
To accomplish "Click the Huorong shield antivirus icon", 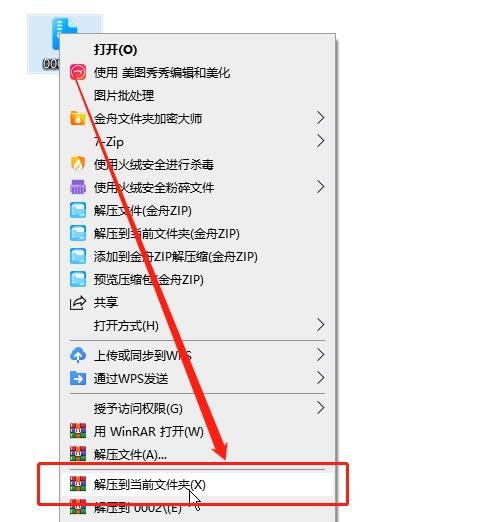I will tap(78, 164).
